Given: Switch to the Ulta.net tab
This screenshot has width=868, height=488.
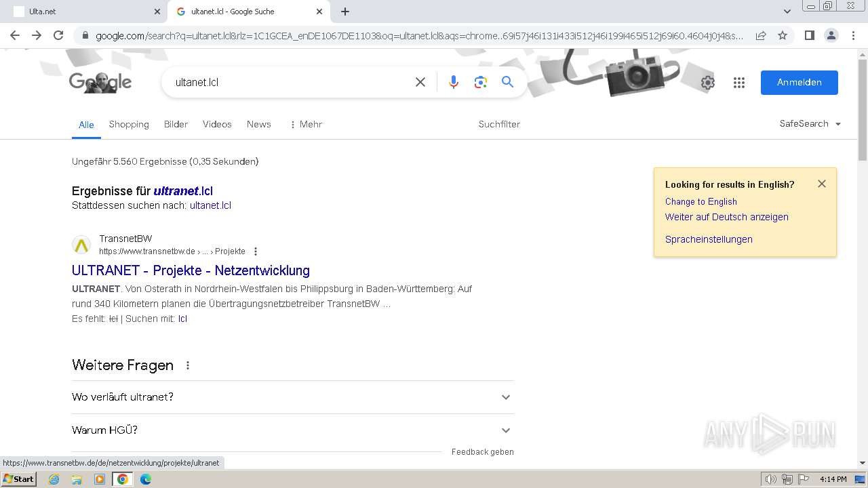Looking at the screenshot, I should pyautogui.click(x=84, y=12).
